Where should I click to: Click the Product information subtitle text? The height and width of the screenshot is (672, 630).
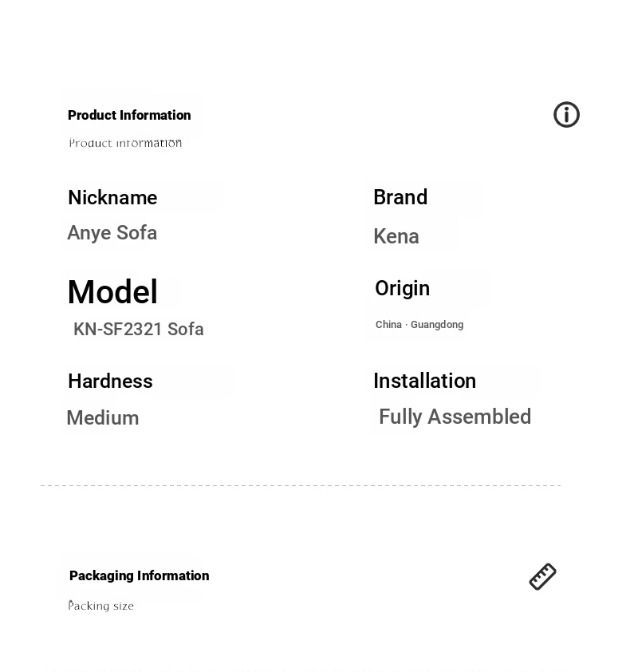[125, 143]
